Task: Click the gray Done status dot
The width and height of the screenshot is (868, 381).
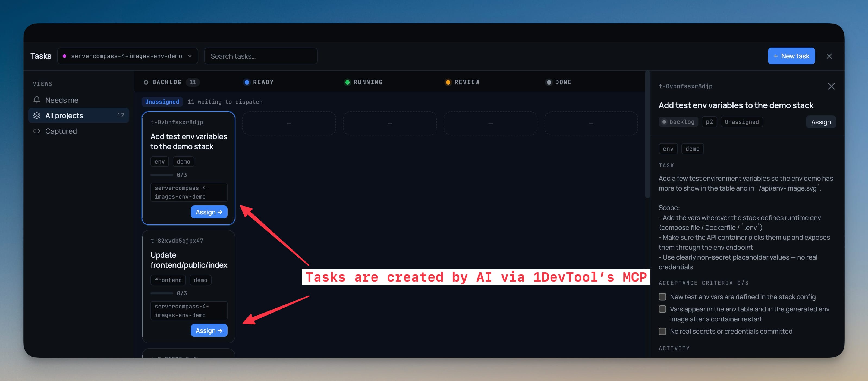Action: click(549, 82)
